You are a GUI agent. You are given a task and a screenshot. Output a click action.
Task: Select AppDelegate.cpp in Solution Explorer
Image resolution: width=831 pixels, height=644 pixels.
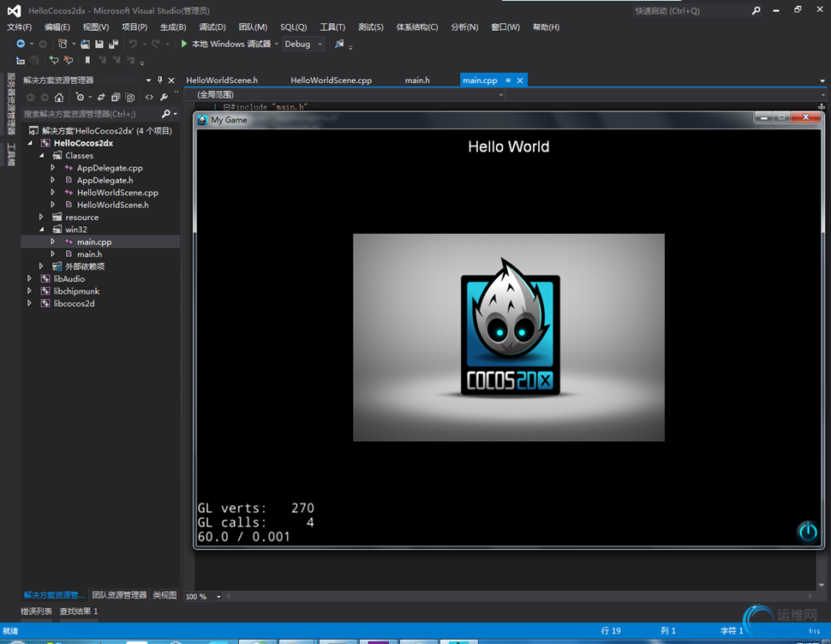[x=110, y=168]
